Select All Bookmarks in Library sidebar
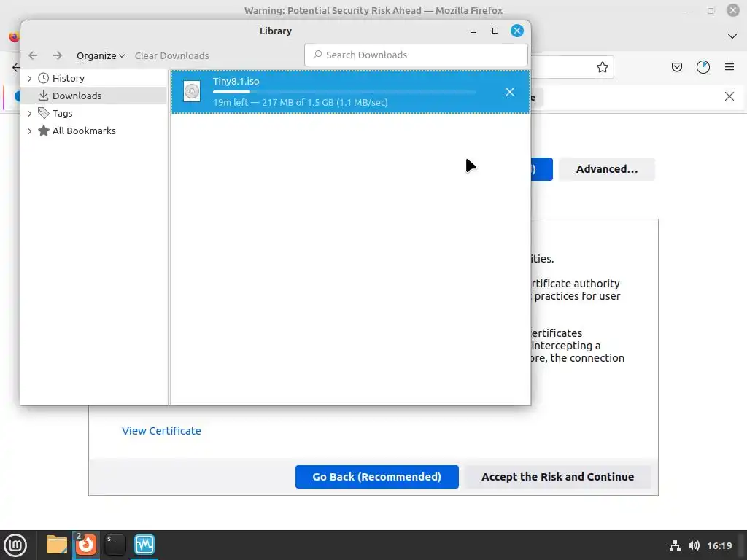Screen dimensions: 747x560 pyautogui.click(x=84, y=131)
